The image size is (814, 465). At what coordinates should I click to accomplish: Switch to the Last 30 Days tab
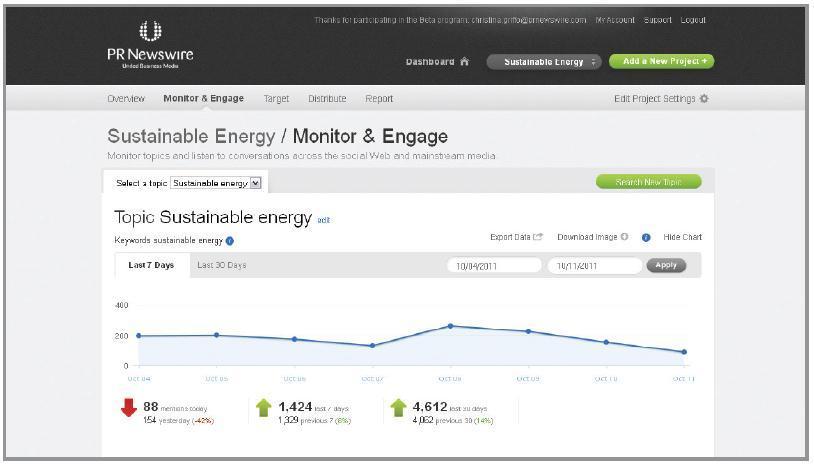(x=221, y=265)
